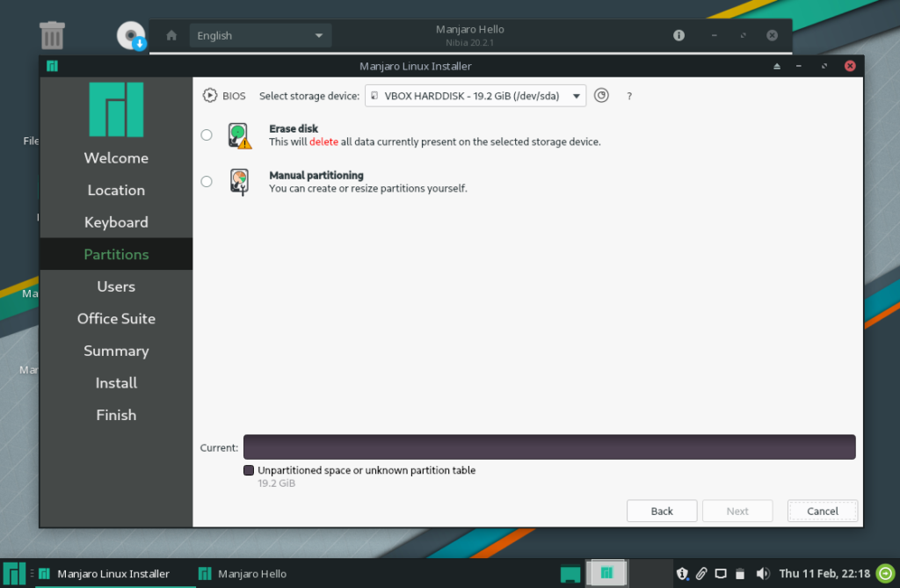Image resolution: width=900 pixels, height=588 pixels.
Task: Maximize the Manjaro Linux Installer window
Action: point(824,66)
